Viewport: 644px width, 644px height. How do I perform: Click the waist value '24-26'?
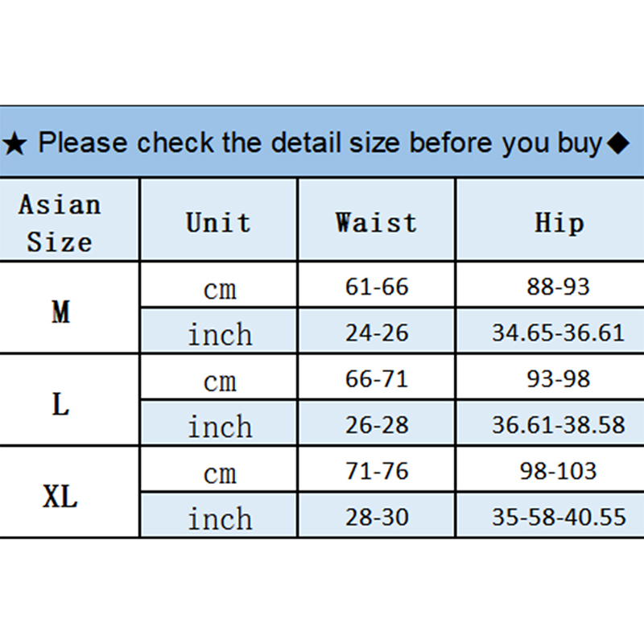pos(377,332)
